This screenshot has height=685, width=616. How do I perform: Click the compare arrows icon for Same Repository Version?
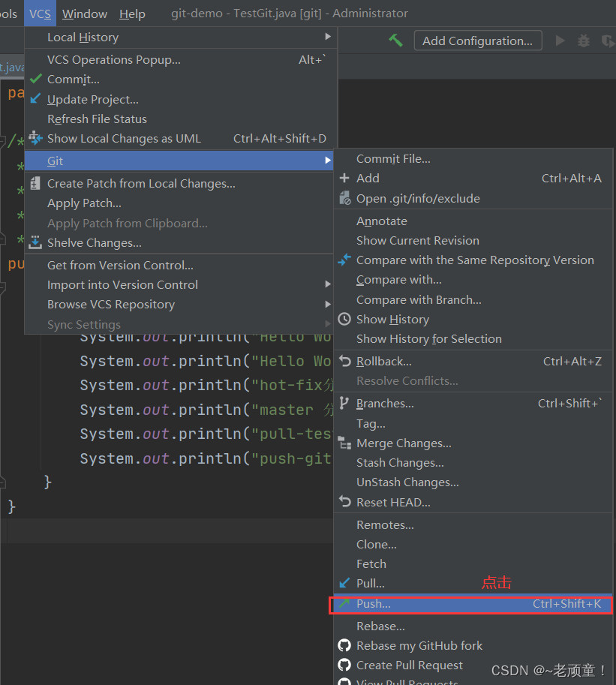(344, 260)
